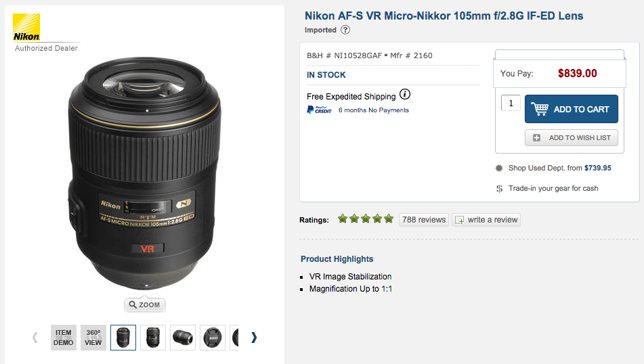Viewport: 644px width, 364px height.
Task: Switch to the 360° View
Action: tap(93, 338)
